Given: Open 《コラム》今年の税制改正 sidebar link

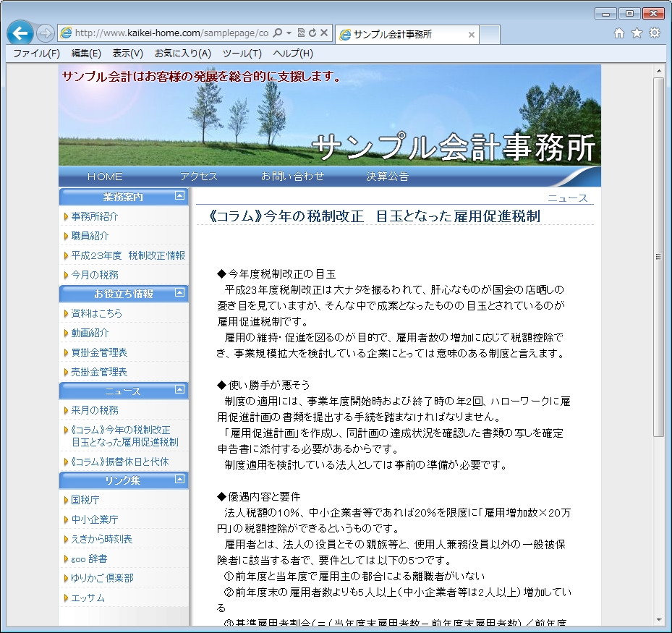Looking at the screenshot, I should pos(124,436).
